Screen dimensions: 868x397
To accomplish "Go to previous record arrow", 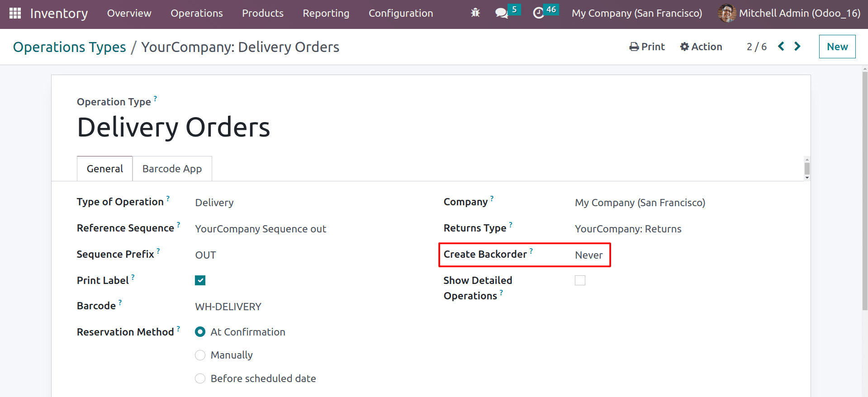I will coord(781,46).
